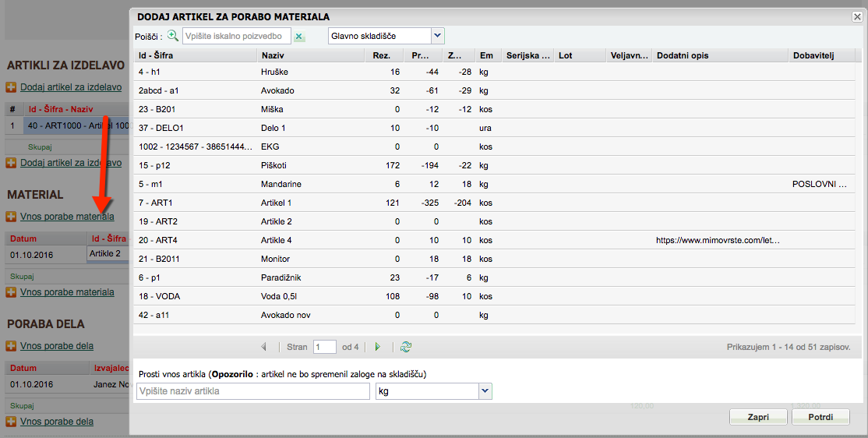Sort by the Naziv column header
This screenshot has height=438, width=868.
click(x=311, y=55)
